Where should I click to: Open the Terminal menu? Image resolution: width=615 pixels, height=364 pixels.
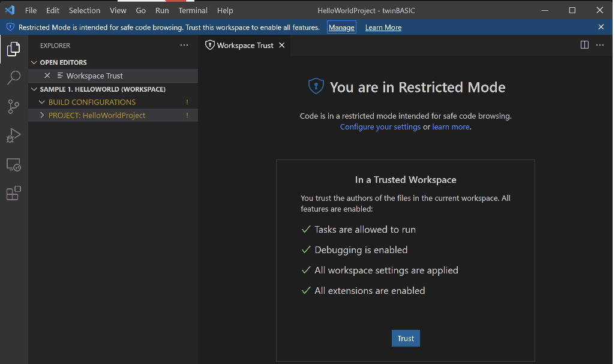click(x=193, y=10)
